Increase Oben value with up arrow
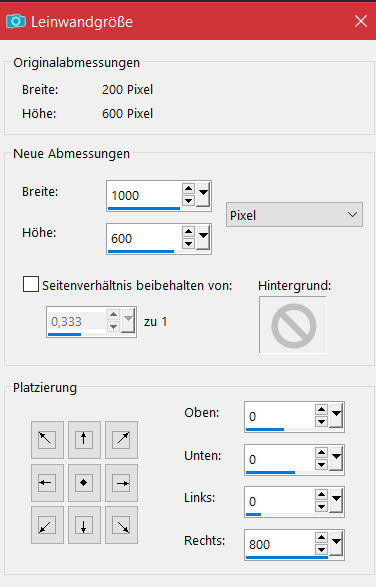 pyautogui.click(x=321, y=409)
